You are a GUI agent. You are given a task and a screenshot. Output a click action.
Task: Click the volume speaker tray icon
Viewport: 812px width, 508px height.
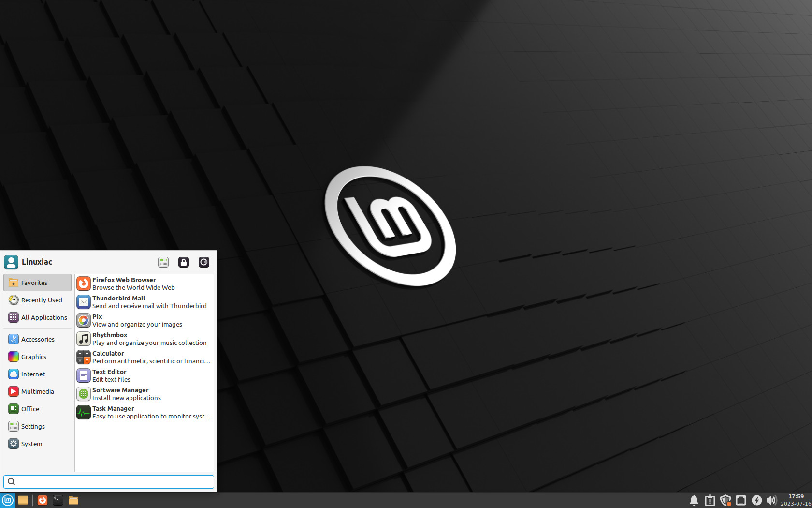tap(771, 500)
